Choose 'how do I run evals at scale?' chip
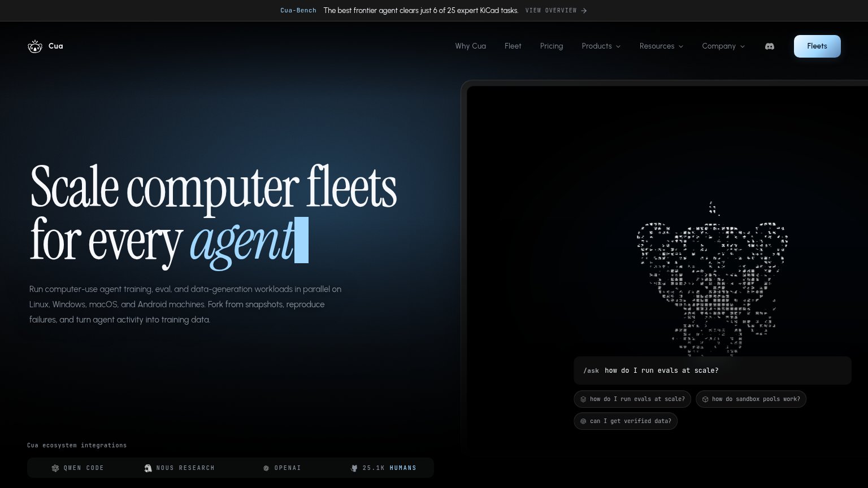This screenshot has width=868, height=488. [x=632, y=399]
